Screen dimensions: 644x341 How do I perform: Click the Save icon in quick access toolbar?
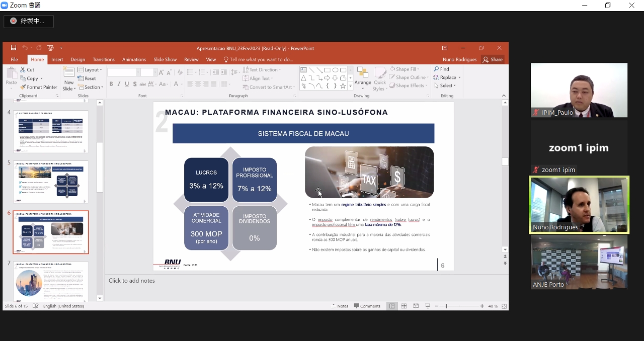[14, 48]
